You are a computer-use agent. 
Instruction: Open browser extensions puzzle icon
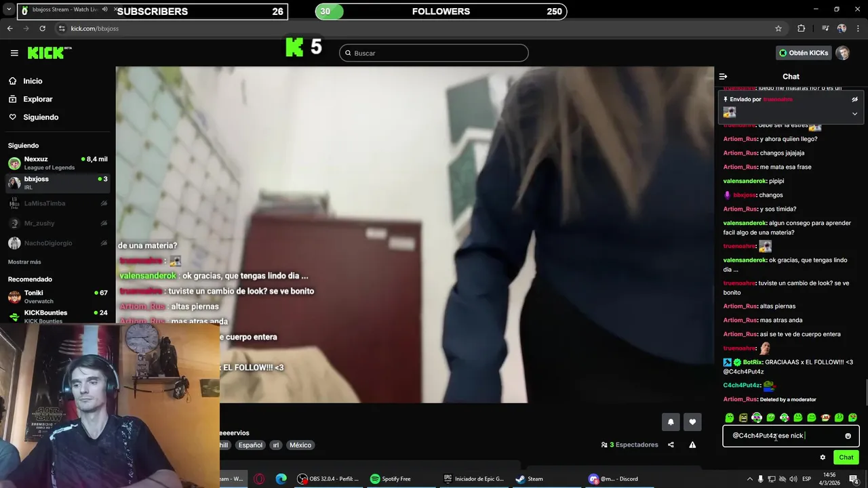802,28
